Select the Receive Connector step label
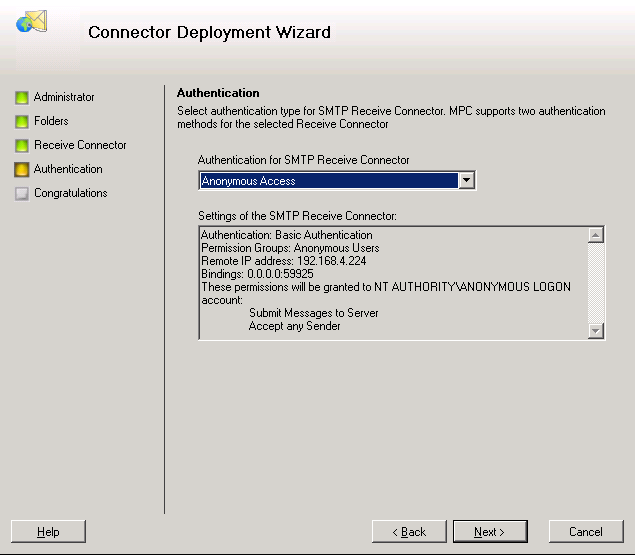635x555 pixels. pyautogui.click(x=80, y=145)
